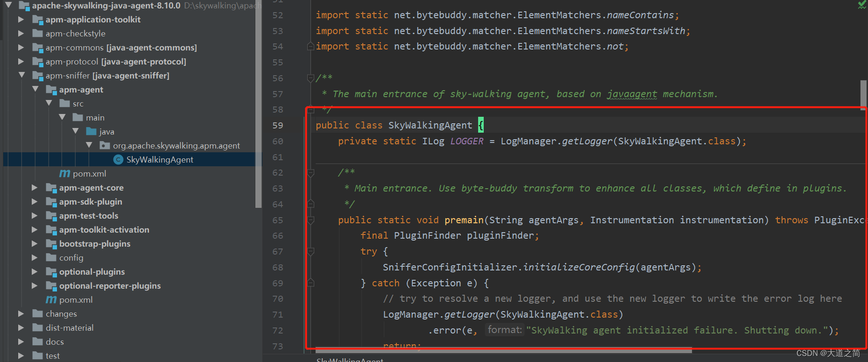The image size is (868, 362).
Task: Click the project tree vertical scrollbar
Action: 258,104
